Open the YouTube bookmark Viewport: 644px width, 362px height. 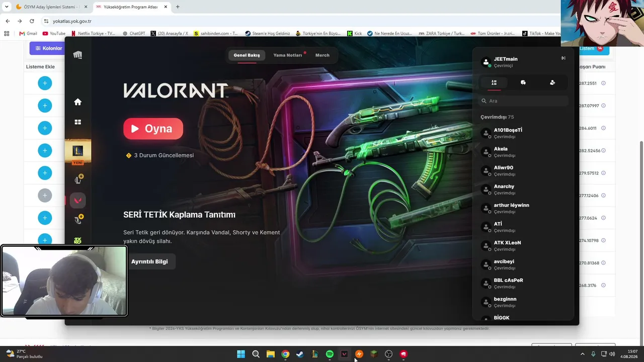point(54,34)
